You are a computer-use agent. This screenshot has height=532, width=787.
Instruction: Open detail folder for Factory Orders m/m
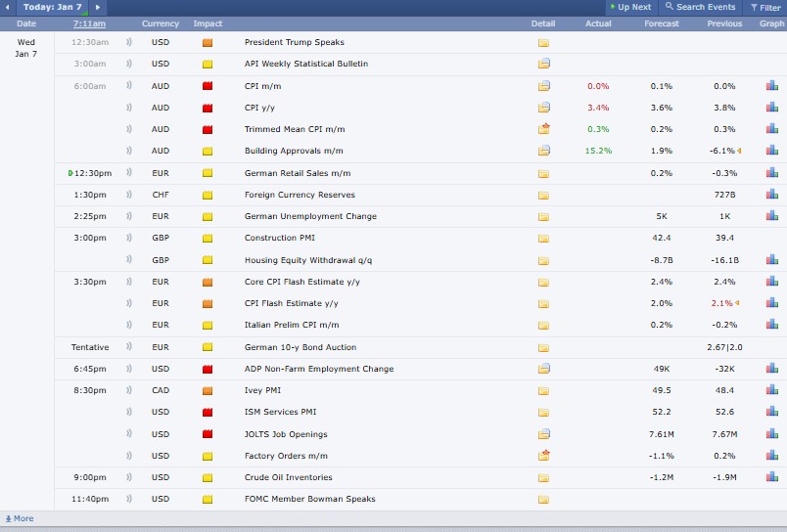point(543,456)
